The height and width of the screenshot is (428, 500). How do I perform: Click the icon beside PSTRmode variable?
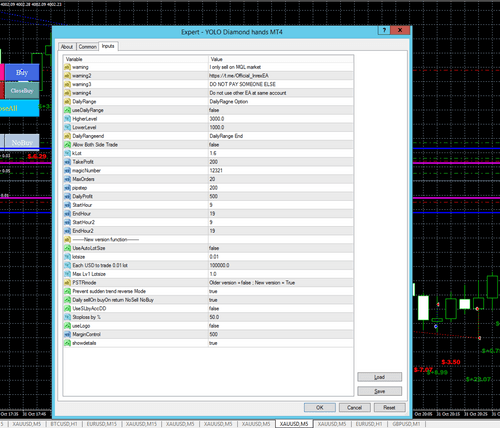tap(68, 283)
